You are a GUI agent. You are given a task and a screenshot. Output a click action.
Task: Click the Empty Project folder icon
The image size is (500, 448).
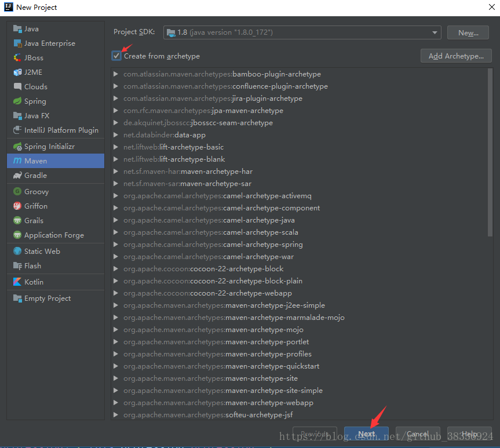pyautogui.click(x=17, y=298)
